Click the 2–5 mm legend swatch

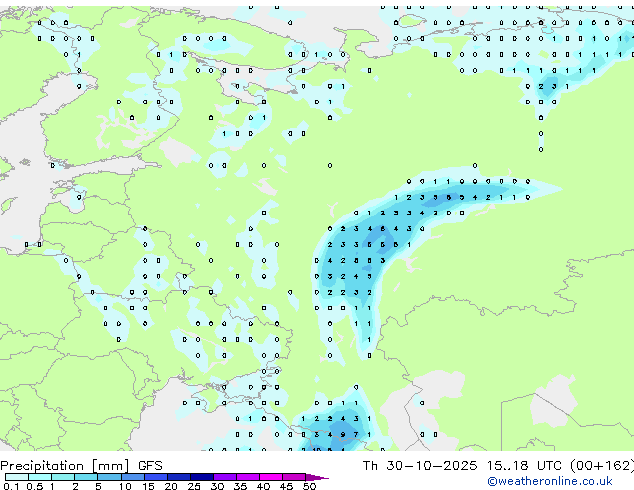pos(86,477)
